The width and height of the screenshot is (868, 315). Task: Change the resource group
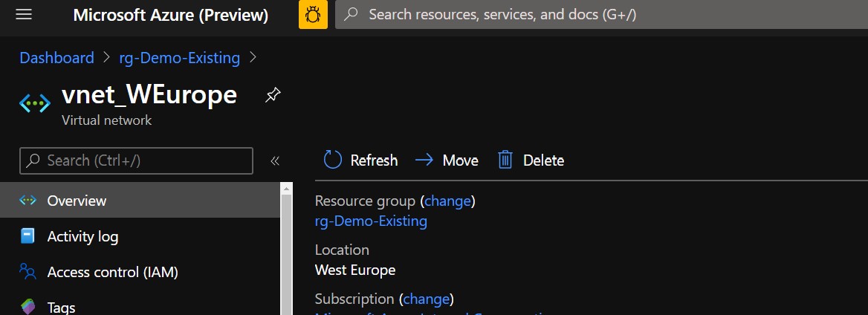[447, 201]
